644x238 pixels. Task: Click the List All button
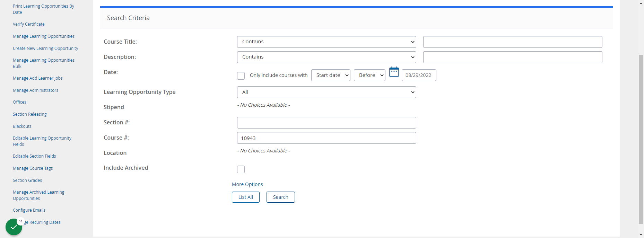coord(246,197)
